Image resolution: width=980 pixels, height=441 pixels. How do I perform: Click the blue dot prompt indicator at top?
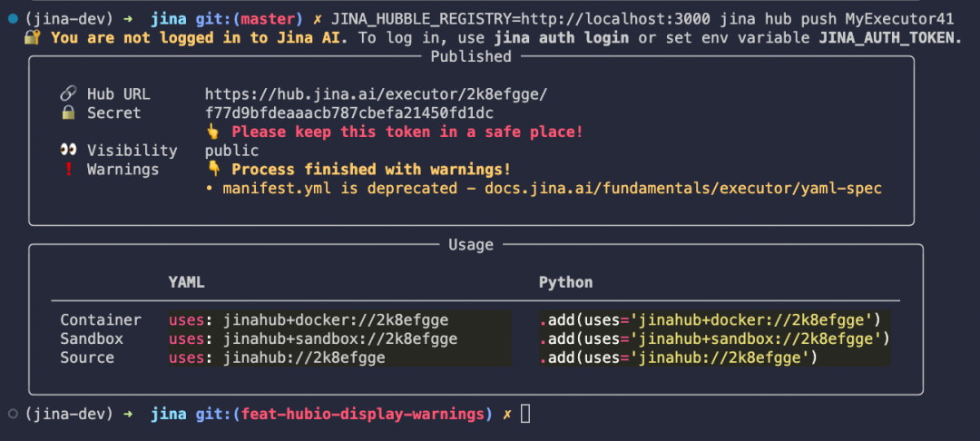13,19
